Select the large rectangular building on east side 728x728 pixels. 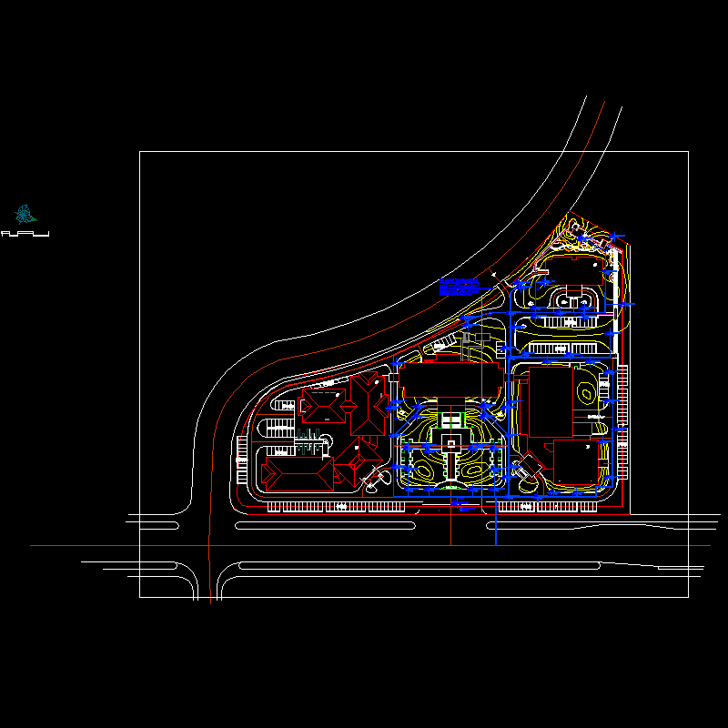click(x=550, y=400)
